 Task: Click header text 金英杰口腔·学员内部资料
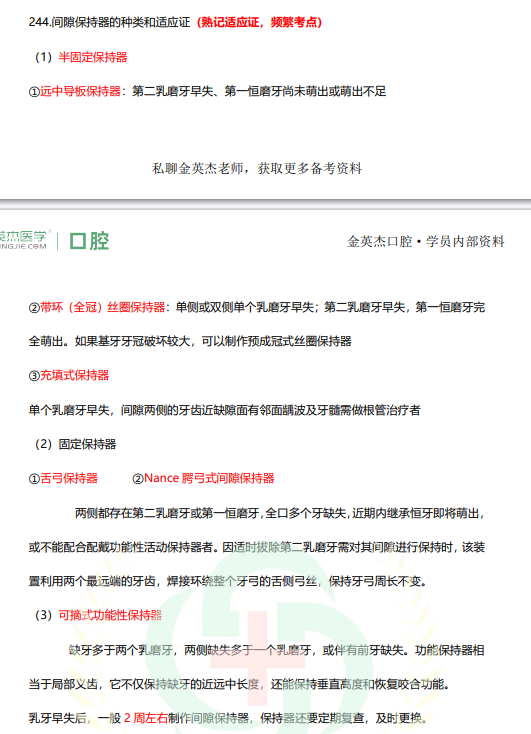pyautogui.click(x=426, y=242)
